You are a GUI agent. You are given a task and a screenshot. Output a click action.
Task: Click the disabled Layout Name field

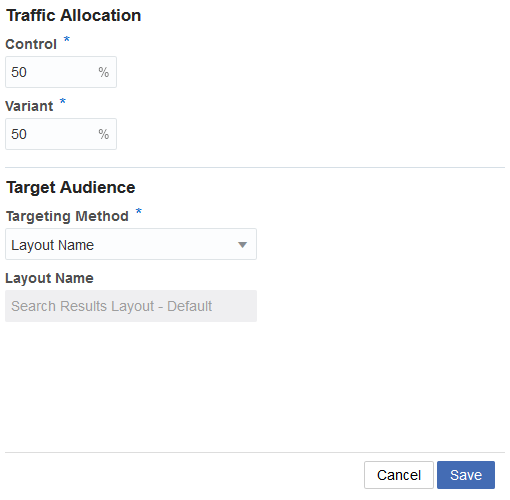coord(131,306)
